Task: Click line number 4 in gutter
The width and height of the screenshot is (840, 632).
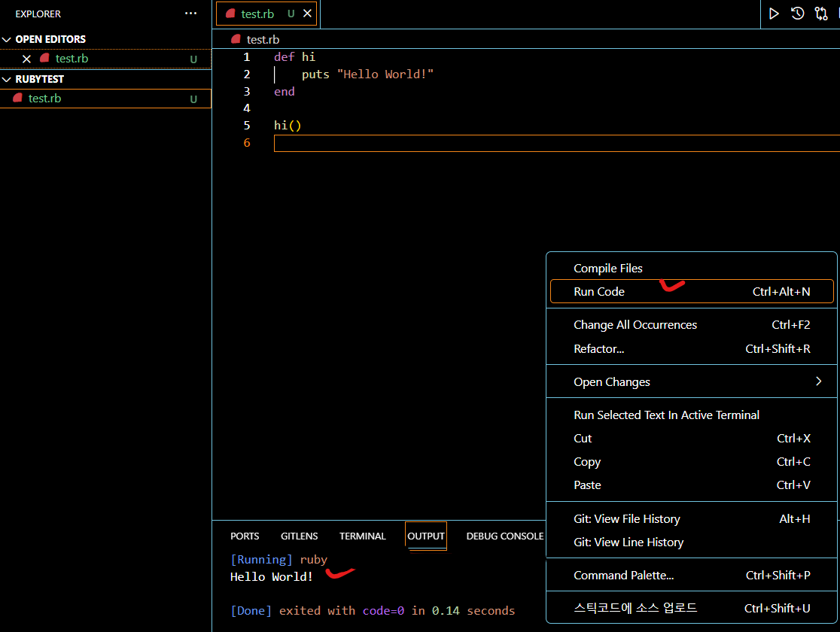Action: [x=246, y=108]
